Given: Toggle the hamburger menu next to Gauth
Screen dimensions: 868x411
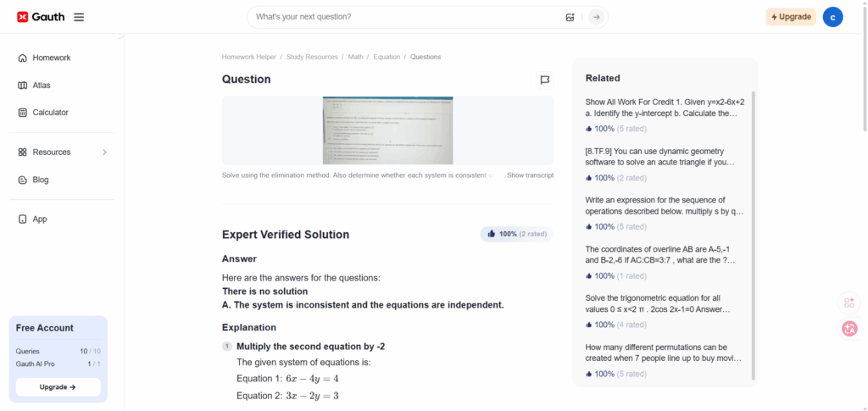Looking at the screenshot, I should 79,17.
